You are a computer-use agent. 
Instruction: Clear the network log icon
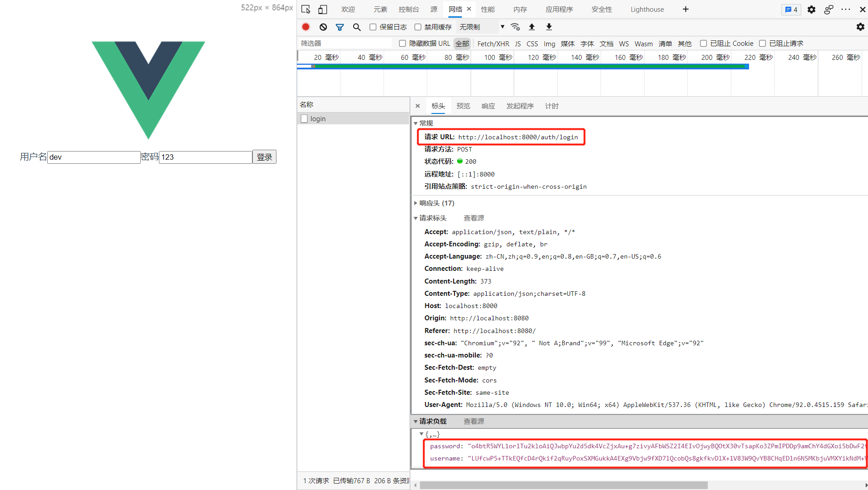coord(323,27)
